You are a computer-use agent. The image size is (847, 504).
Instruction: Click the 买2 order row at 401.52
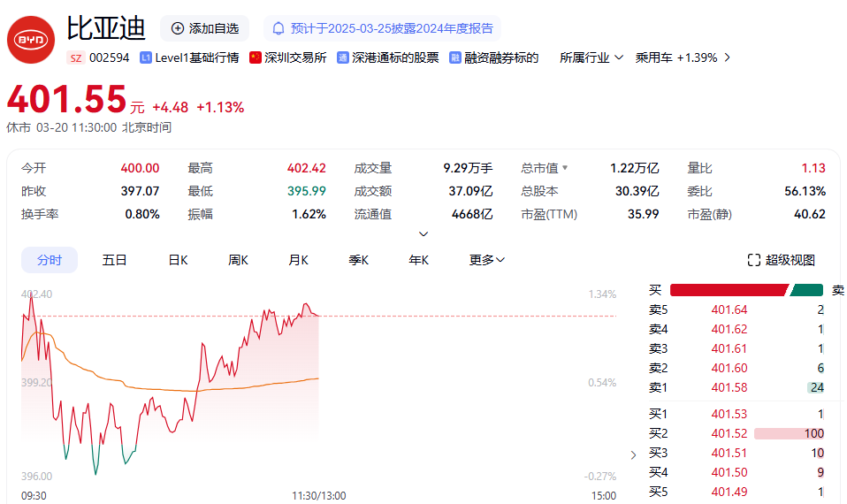(x=736, y=433)
